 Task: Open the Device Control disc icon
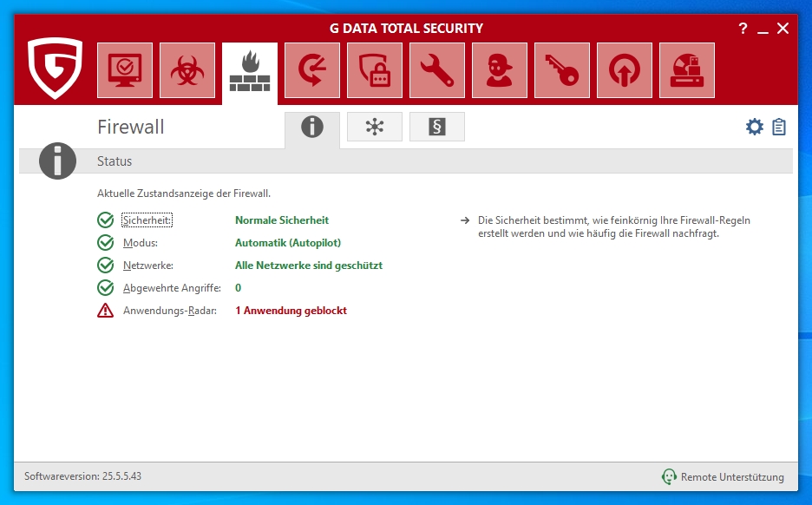(x=687, y=70)
